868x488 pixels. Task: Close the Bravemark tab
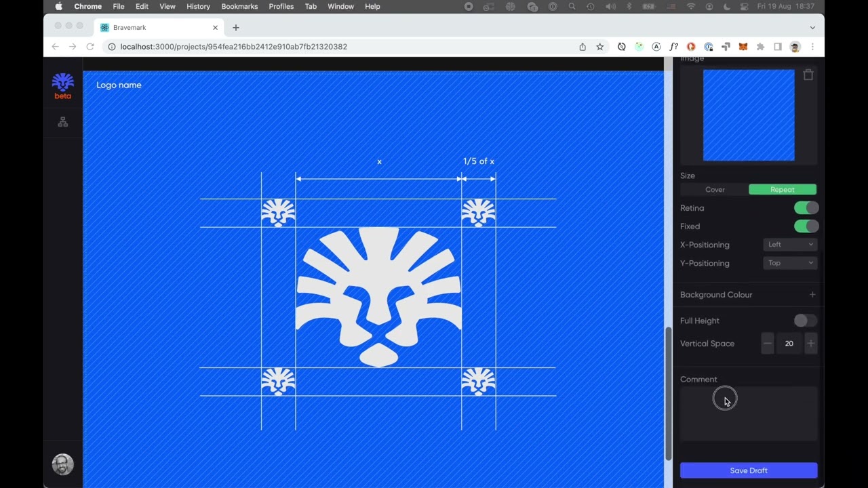click(216, 28)
